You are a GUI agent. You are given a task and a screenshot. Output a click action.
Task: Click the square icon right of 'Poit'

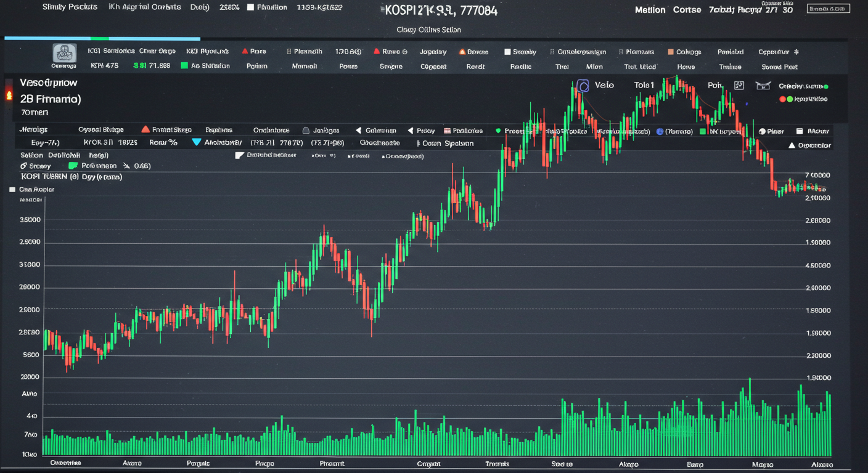tap(739, 86)
